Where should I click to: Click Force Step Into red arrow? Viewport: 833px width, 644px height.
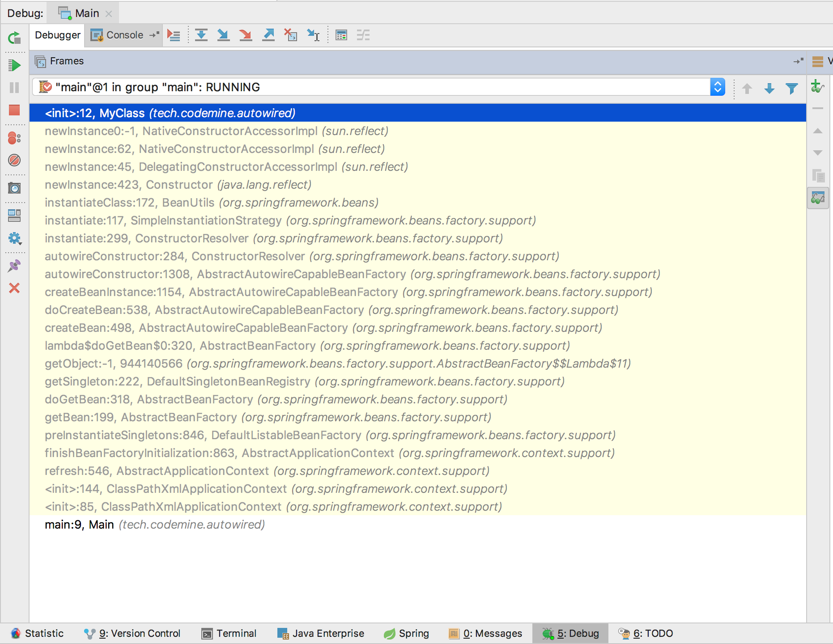pyautogui.click(x=246, y=35)
